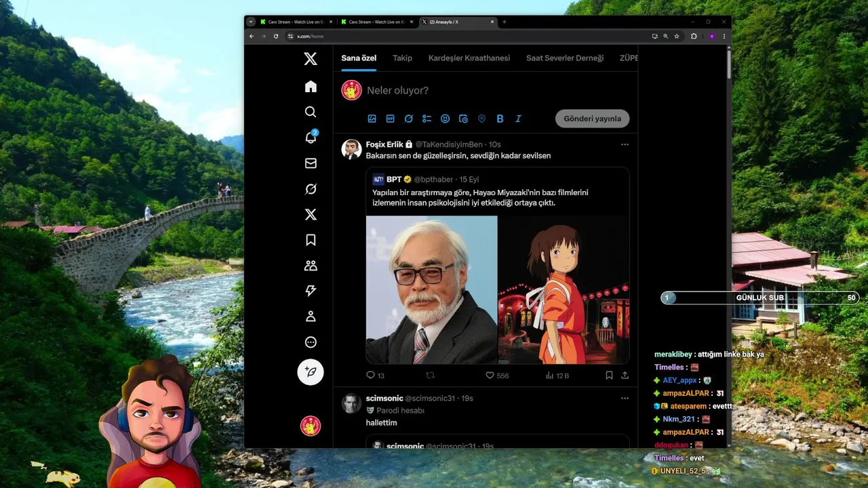The height and width of the screenshot is (488, 868).
Task: Switch to the Anasayfa / X browser tab
Action: pyautogui.click(x=454, y=22)
